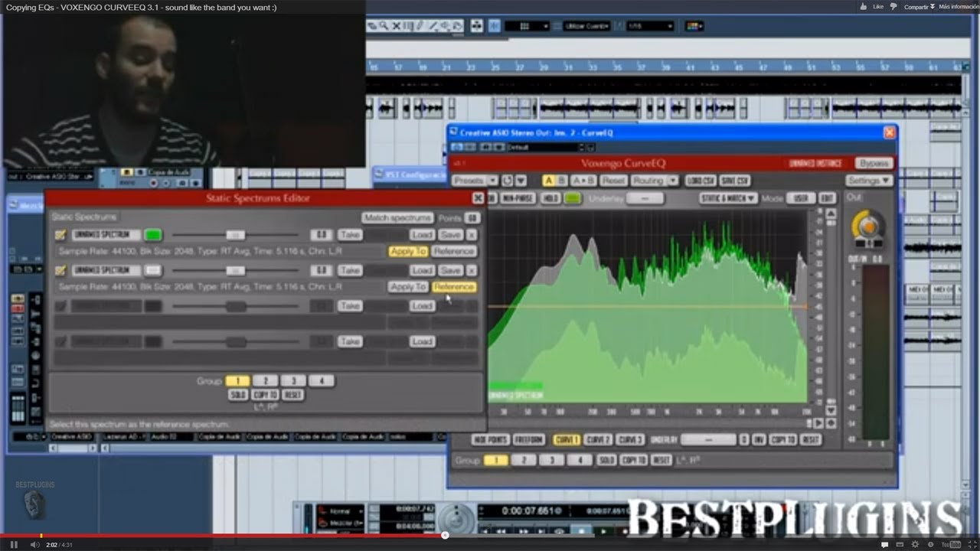Edit the Points value field
The image size is (980, 551).
472,218
